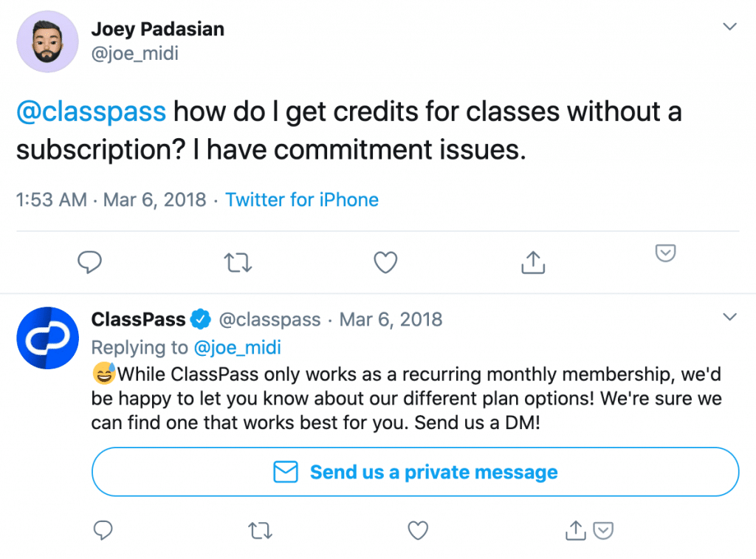Like the ClassPass reply
The width and height of the screenshot is (756, 559).
tap(419, 529)
